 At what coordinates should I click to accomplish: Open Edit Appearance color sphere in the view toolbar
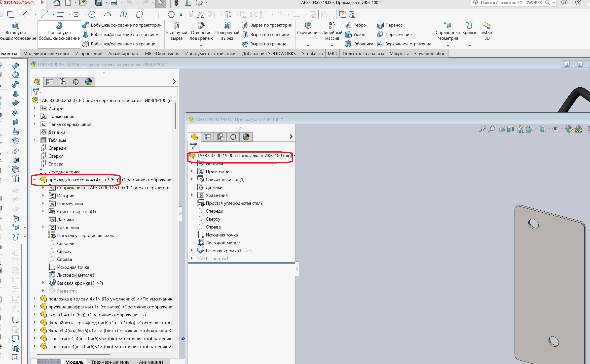pos(569,129)
